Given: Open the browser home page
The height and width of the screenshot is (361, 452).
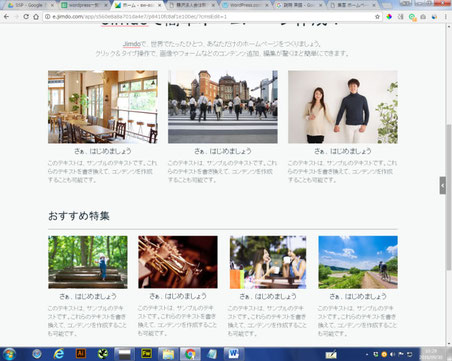Looking at the screenshot, I should pyautogui.click(x=36, y=16).
